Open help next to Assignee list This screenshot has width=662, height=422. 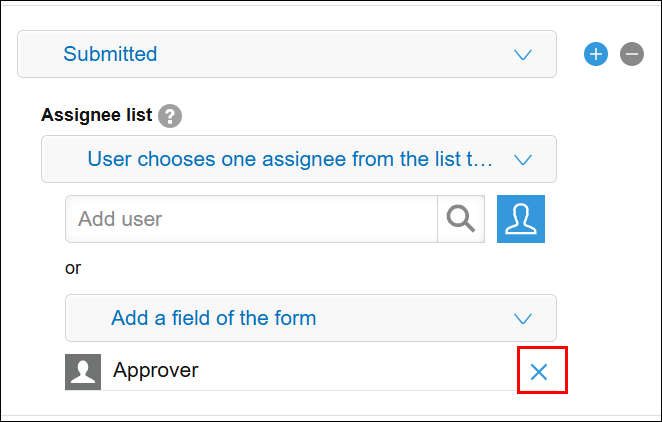[x=170, y=116]
